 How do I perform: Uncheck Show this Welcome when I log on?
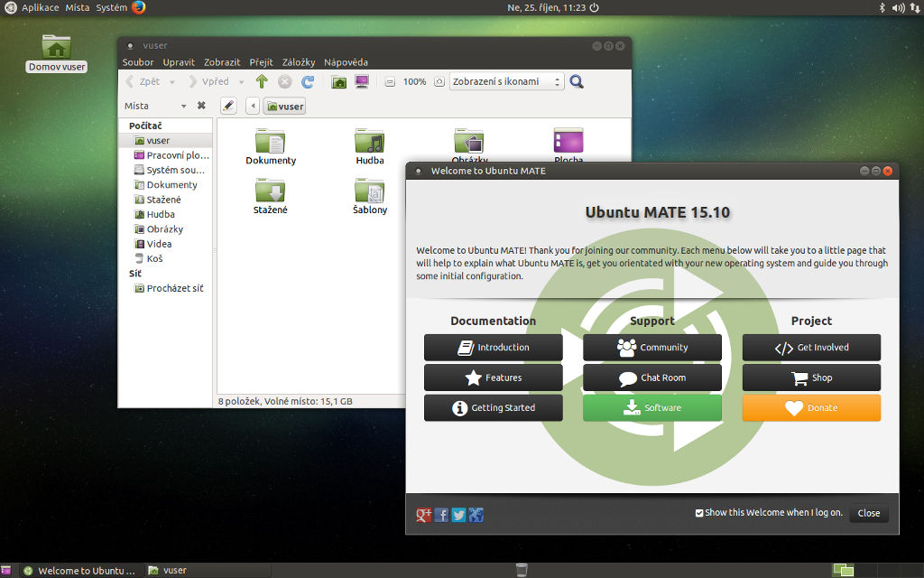pyautogui.click(x=699, y=513)
